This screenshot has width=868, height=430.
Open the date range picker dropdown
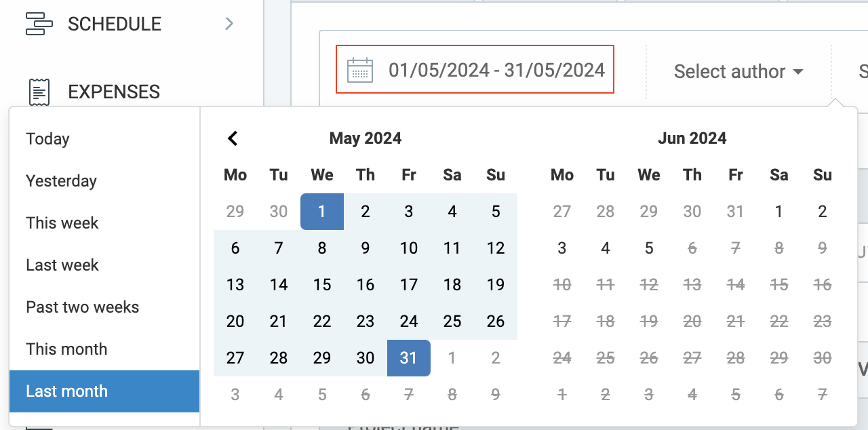(475, 69)
